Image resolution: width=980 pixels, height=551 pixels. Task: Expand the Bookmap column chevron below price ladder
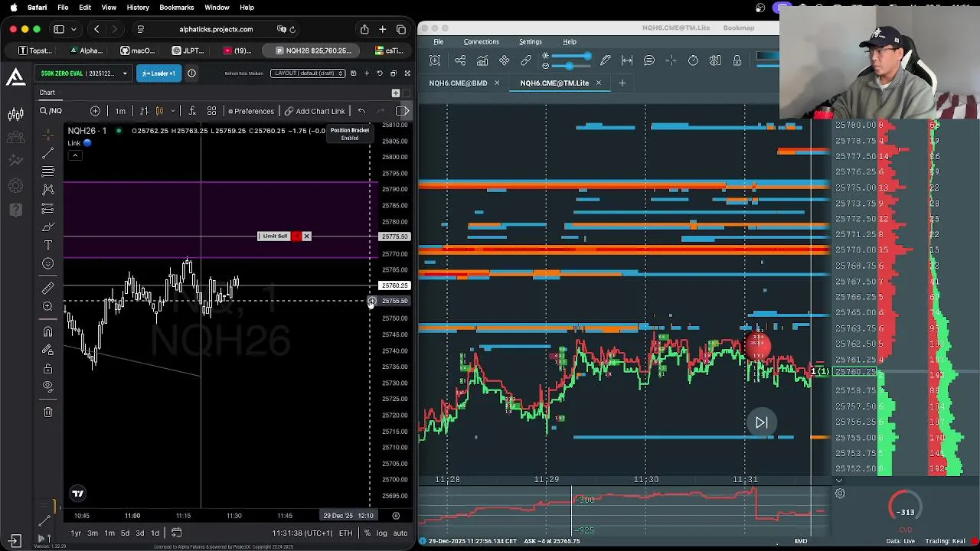[838, 481]
